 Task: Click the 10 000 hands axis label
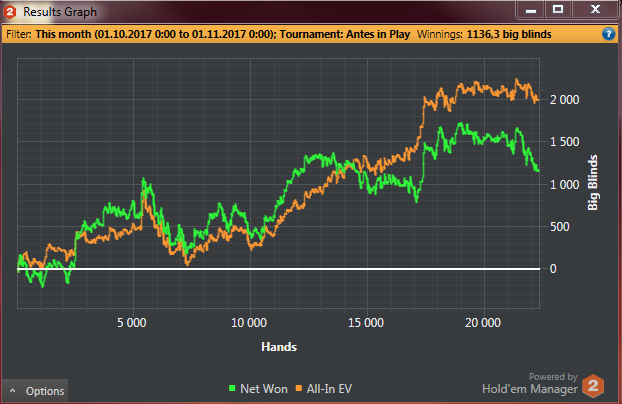[x=249, y=323]
